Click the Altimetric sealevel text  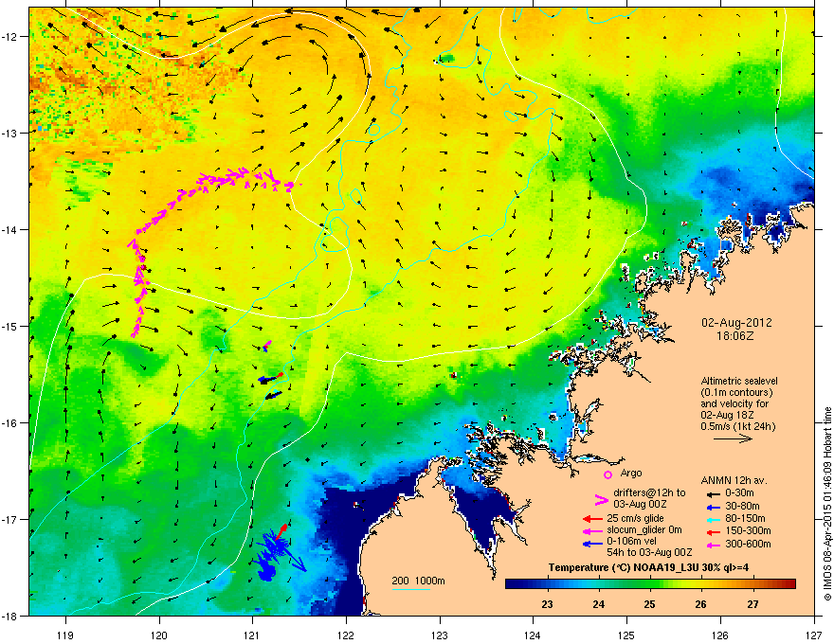(x=739, y=381)
